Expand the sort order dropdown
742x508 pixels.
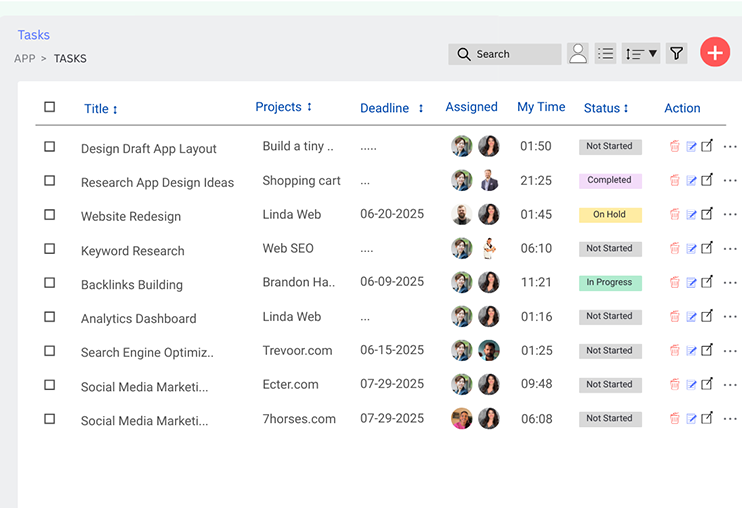(641, 54)
